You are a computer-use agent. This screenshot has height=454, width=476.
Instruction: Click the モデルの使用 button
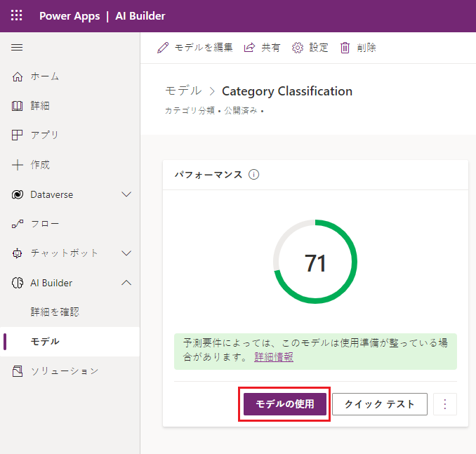tap(285, 404)
